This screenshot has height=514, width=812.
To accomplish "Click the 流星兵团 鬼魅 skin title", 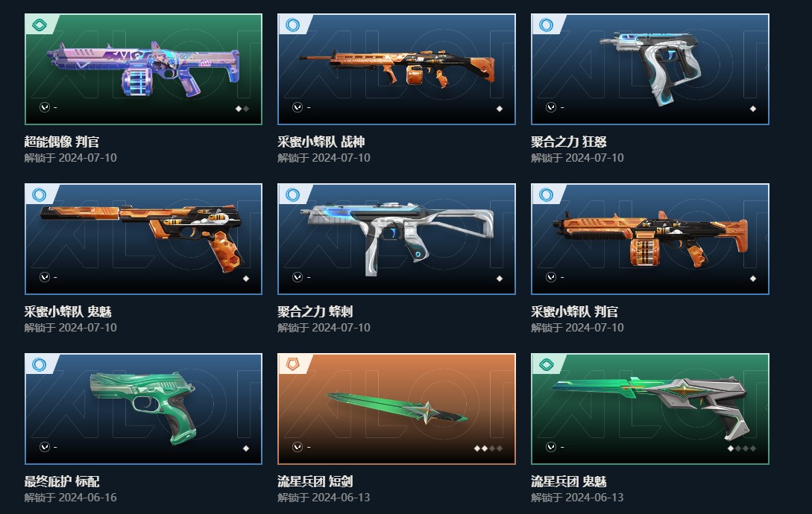I will (568, 481).
